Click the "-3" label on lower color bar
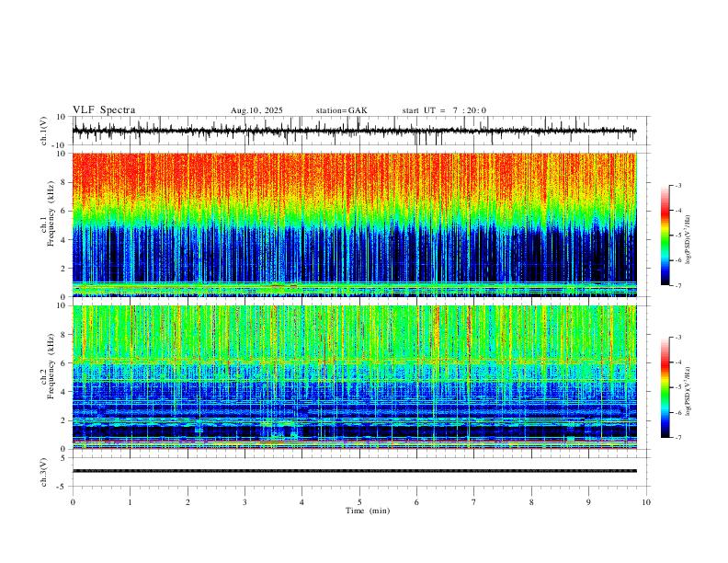728x563 pixels. [678, 338]
